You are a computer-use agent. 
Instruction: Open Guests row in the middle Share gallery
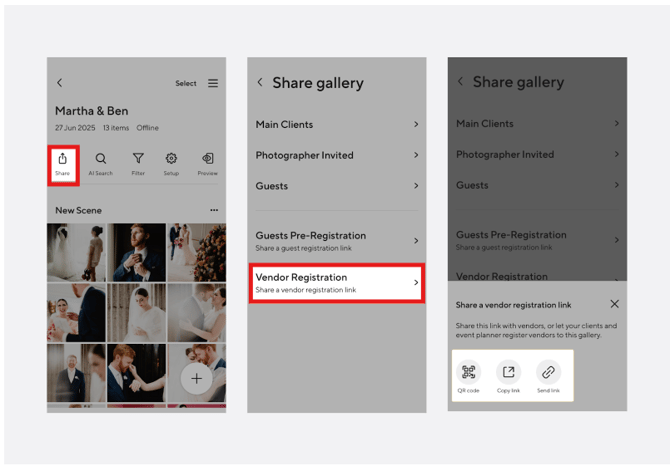point(336,186)
